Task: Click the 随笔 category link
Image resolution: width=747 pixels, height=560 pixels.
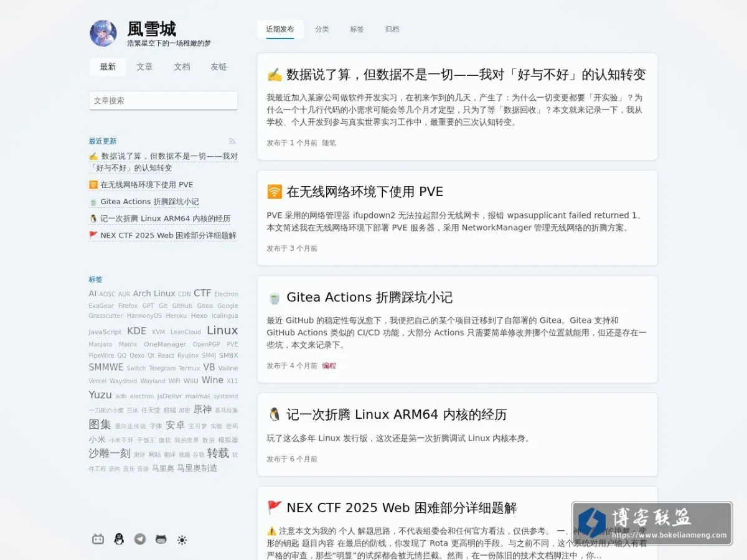Action: [329, 143]
